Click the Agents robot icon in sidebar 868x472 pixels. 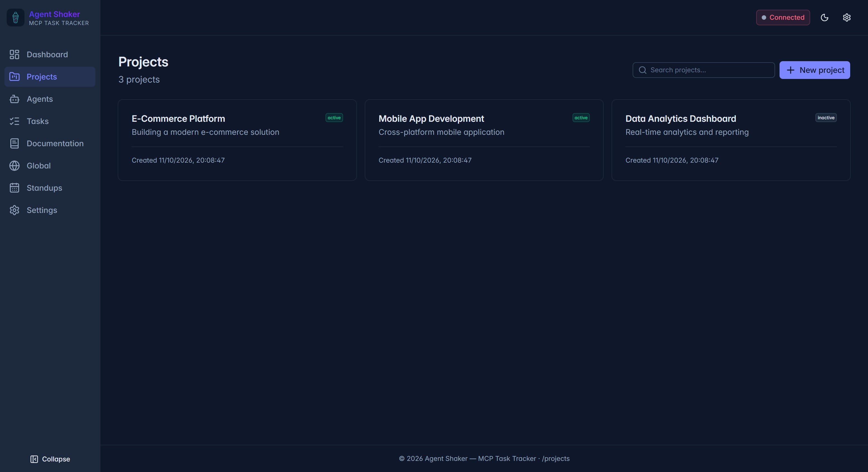(x=14, y=99)
